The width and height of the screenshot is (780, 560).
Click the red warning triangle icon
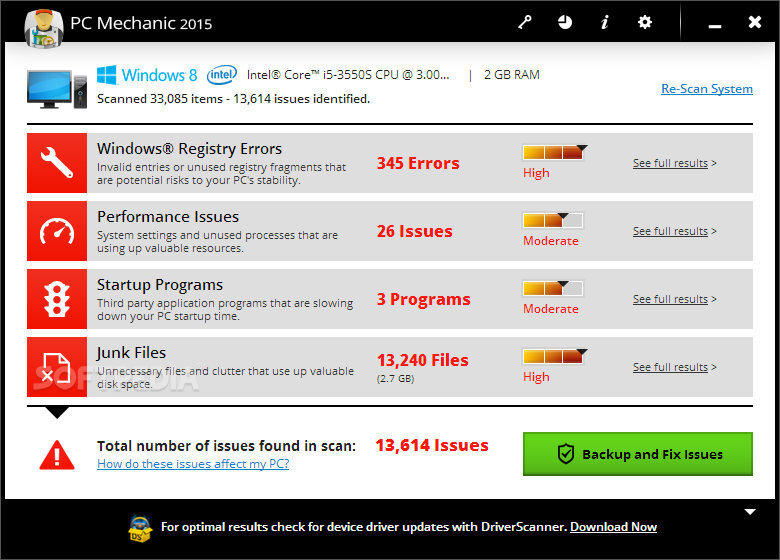(56, 454)
